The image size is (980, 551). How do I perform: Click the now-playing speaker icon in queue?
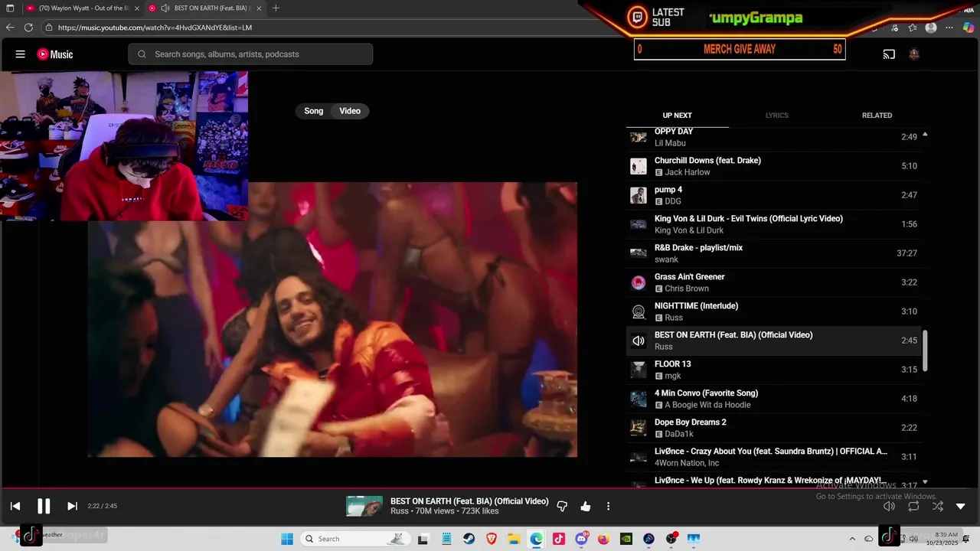tap(639, 341)
